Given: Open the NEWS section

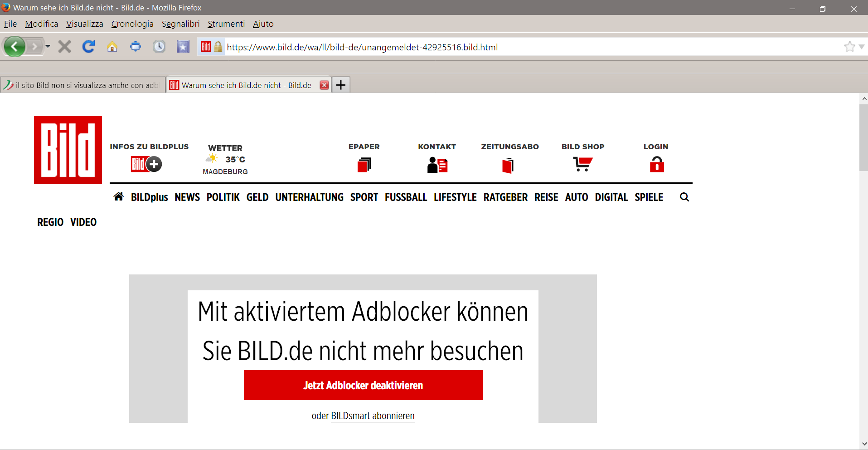Looking at the screenshot, I should [x=187, y=197].
